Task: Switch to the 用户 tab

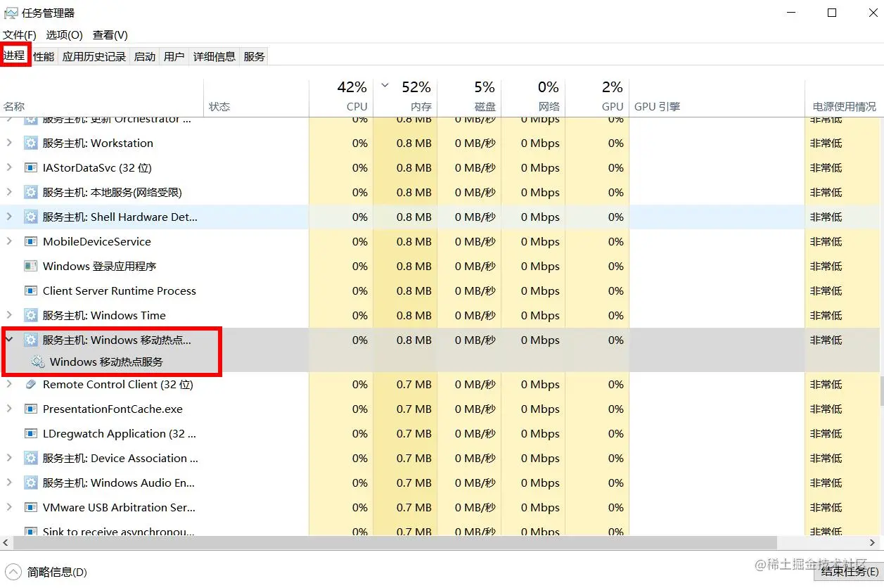Action: click(174, 56)
